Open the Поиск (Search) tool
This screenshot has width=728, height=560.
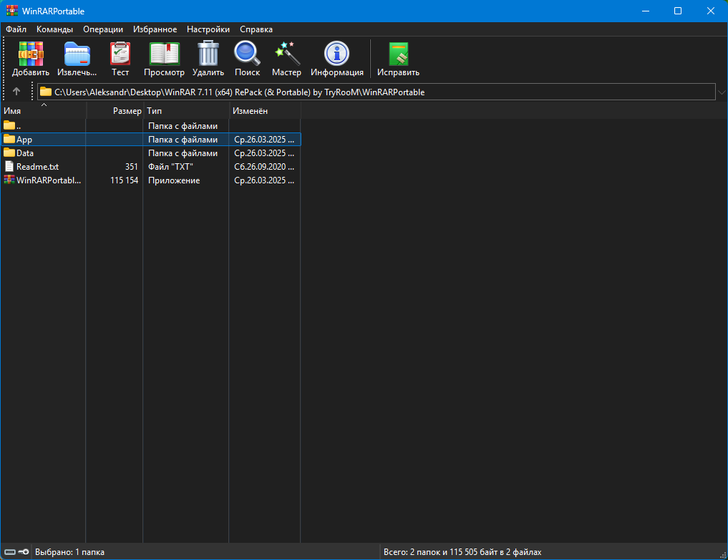point(247,59)
